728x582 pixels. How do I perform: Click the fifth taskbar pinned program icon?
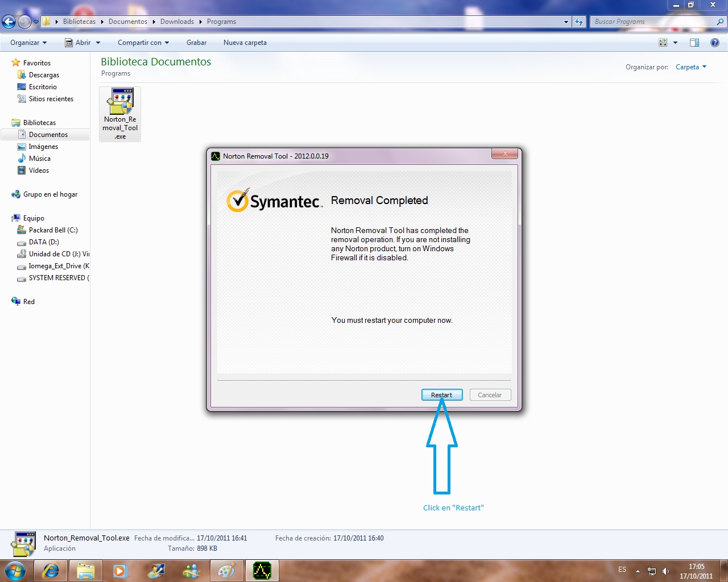[156, 571]
